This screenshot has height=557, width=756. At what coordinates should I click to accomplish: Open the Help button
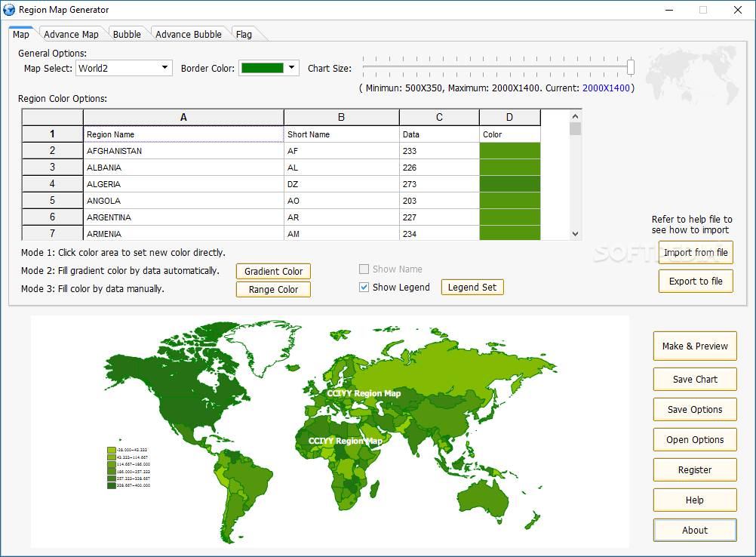695,500
